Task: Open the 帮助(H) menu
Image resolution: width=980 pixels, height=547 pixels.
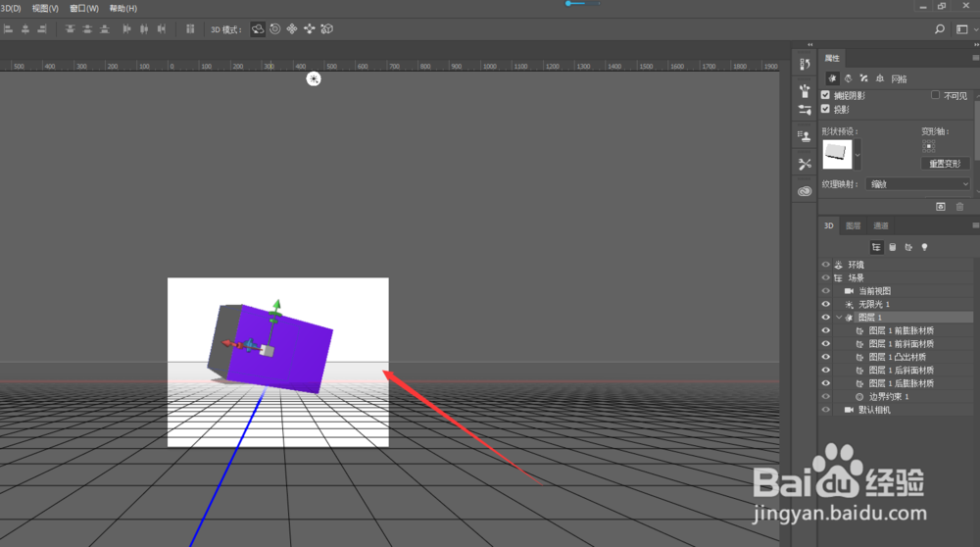Action: coord(123,8)
